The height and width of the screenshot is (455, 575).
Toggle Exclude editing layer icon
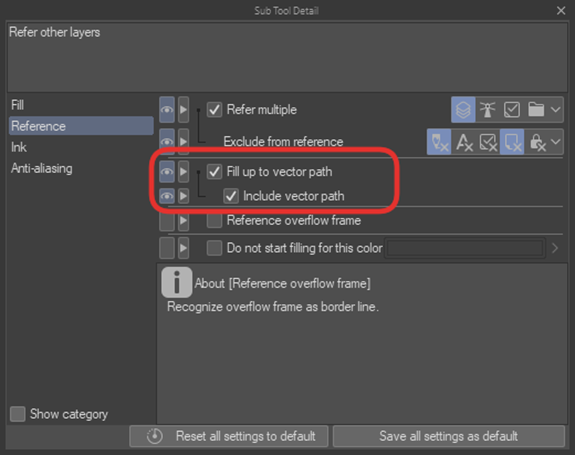(x=488, y=142)
